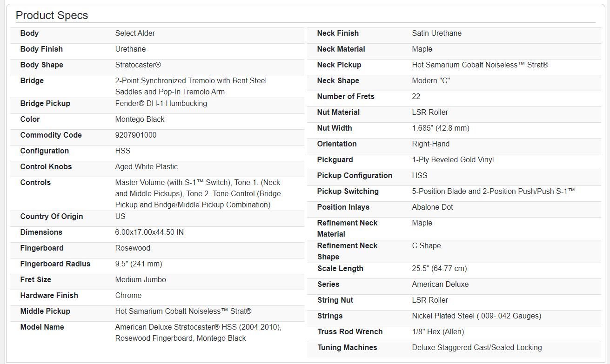The height and width of the screenshot is (364, 610).
Task: Click the 1-Ply Beveled Gold Vinyl value
Action: pyautogui.click(x=453, y=160)
